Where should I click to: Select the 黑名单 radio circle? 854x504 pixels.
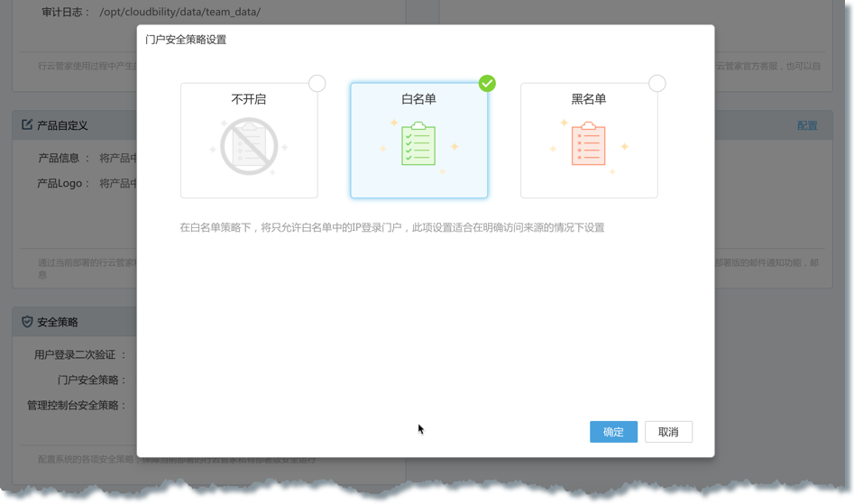click(657, 83)
